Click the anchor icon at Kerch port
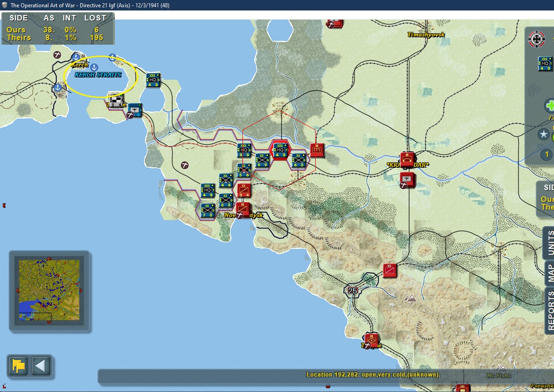Viewport: 554px width, 392px height. (x=75, y=57)
